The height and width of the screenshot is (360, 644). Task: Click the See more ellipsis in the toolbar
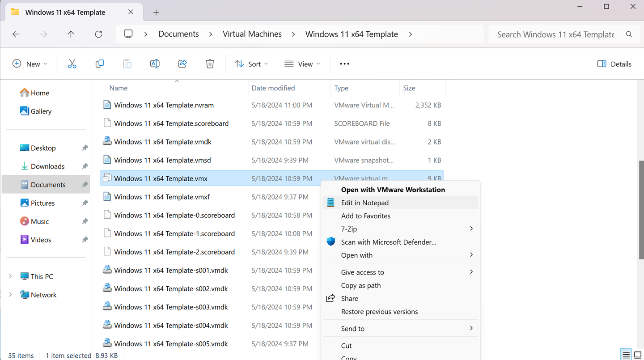point(344,64)
